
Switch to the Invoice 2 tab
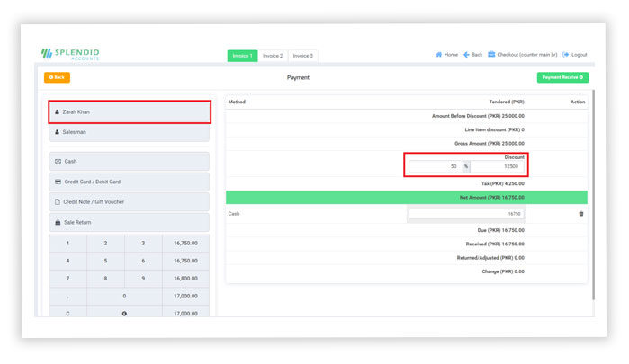click(273, 56)
